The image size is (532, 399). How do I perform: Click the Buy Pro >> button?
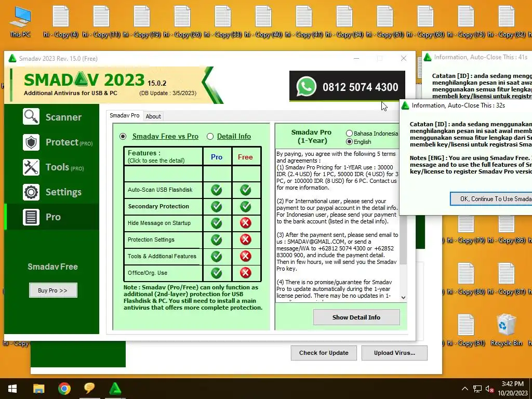tap(53, 290)
